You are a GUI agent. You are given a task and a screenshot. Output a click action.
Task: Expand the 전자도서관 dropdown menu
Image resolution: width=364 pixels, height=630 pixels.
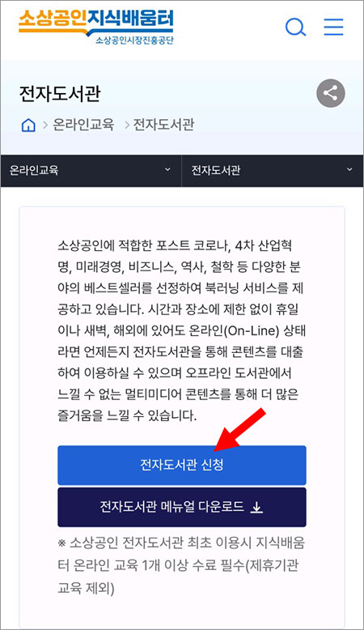click(x=273, y=170)
